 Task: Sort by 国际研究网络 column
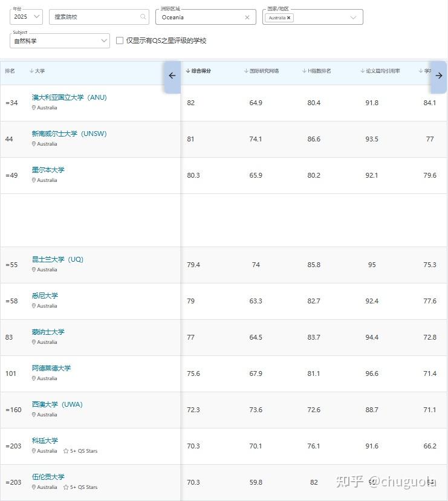(264, 71)
